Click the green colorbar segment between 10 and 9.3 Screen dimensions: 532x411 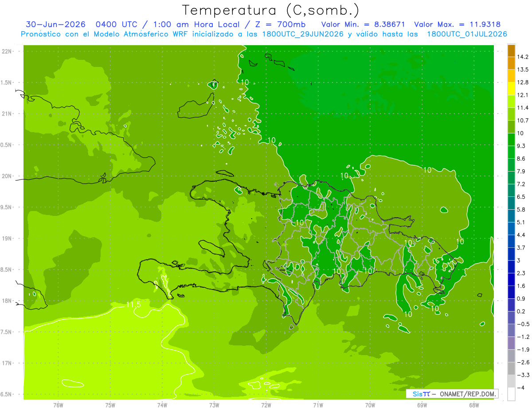coord(511,140)
